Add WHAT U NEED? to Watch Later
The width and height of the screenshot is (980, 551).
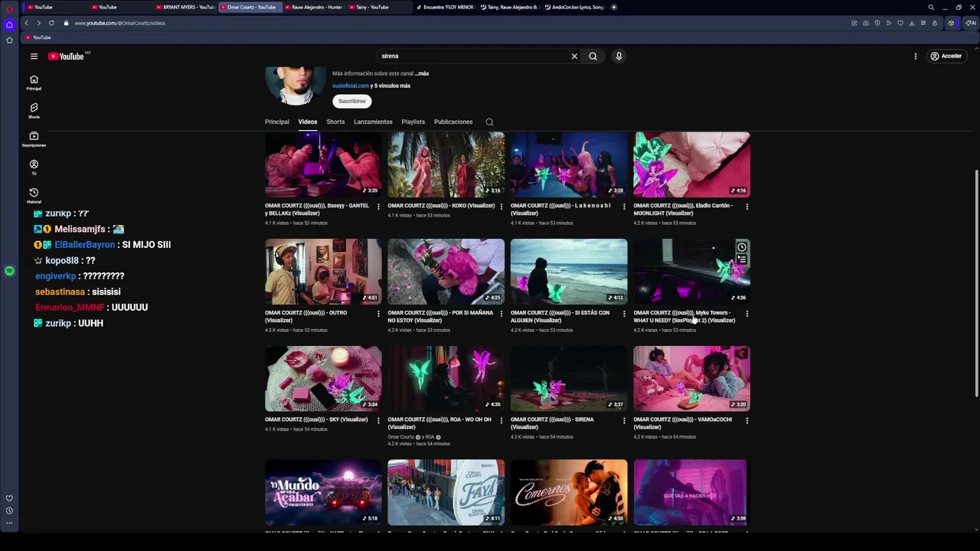click(742, 247)
